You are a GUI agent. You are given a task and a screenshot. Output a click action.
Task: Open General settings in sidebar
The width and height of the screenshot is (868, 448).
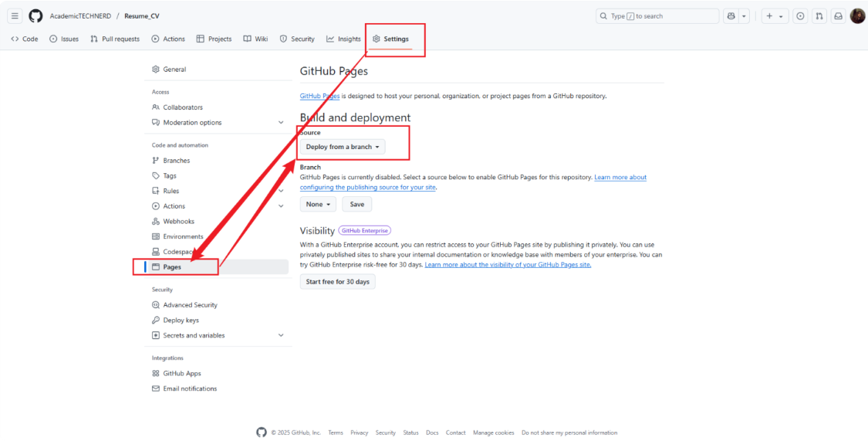pos(174,70)
